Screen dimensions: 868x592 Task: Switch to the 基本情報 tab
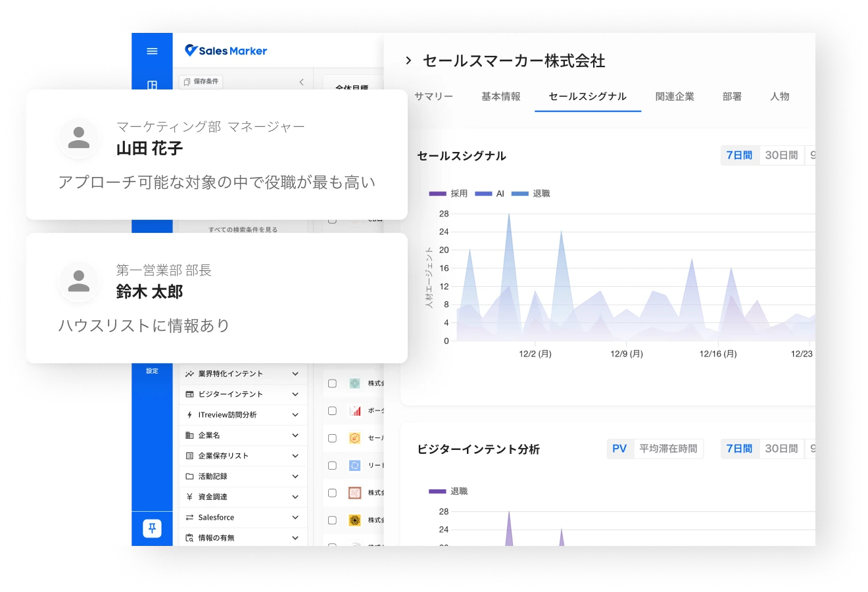tap(500, 97)
